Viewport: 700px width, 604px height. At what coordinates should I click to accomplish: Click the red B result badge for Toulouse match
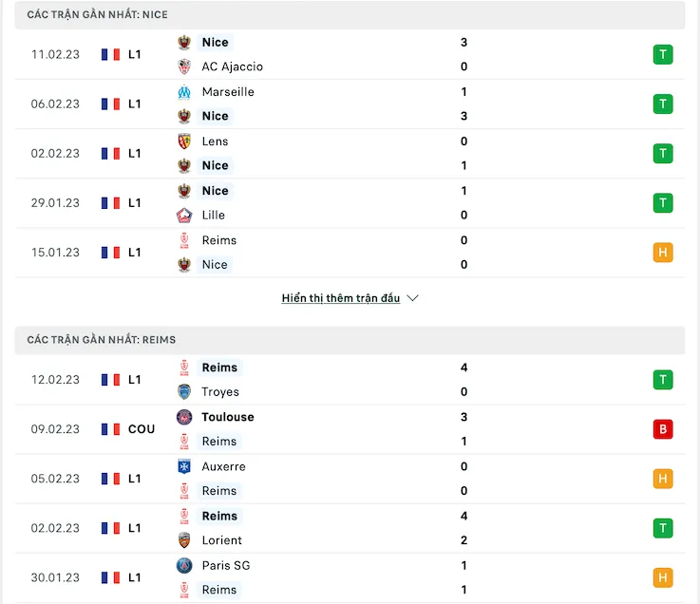663,429
